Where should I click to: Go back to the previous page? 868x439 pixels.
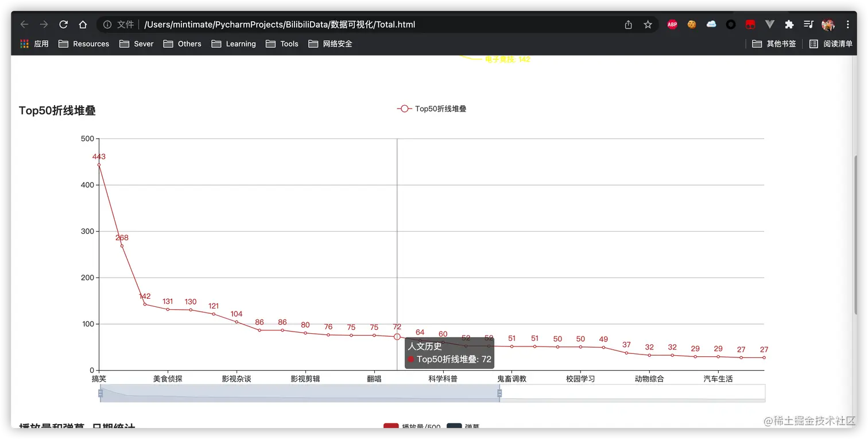[x=24, y=25]
